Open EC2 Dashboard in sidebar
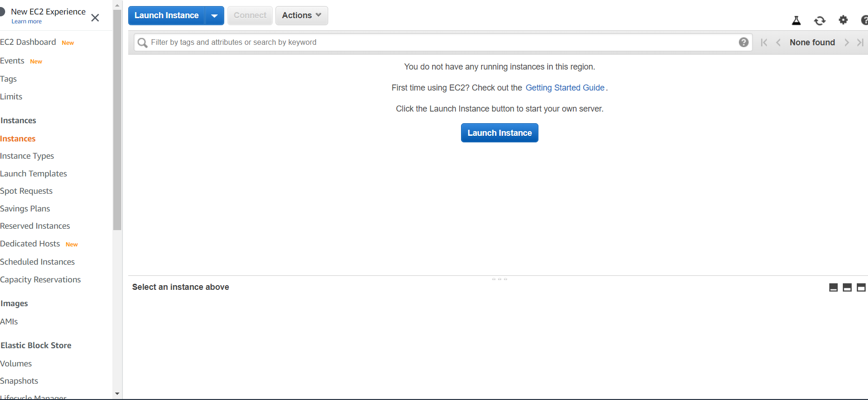The image size is (868, 400). point(28,42)
